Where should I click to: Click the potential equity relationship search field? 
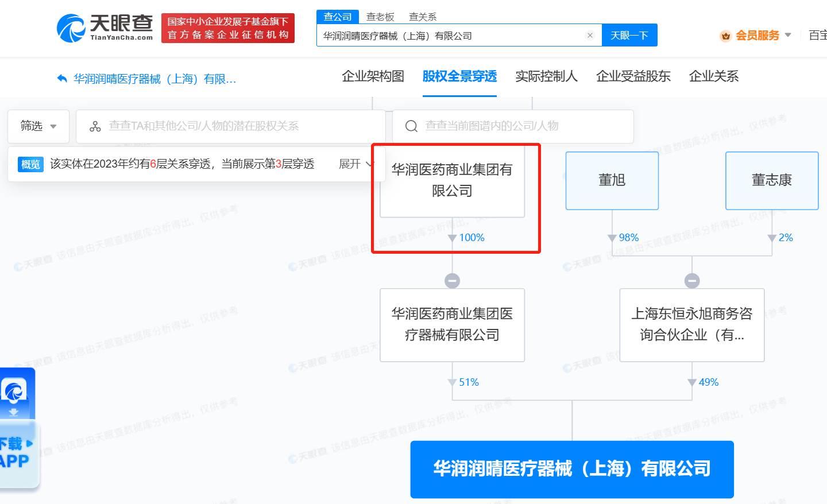tap(231, 126)
